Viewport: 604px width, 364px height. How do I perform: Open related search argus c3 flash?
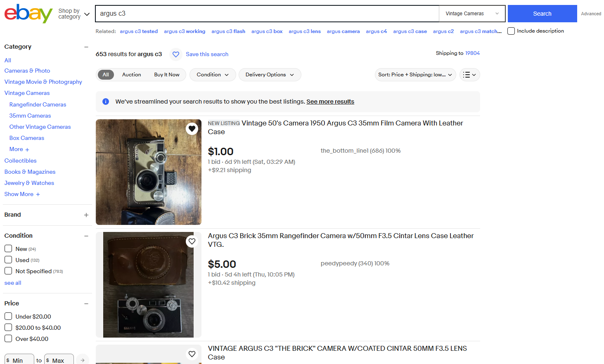pyautogui.click(x=228, y=31)
